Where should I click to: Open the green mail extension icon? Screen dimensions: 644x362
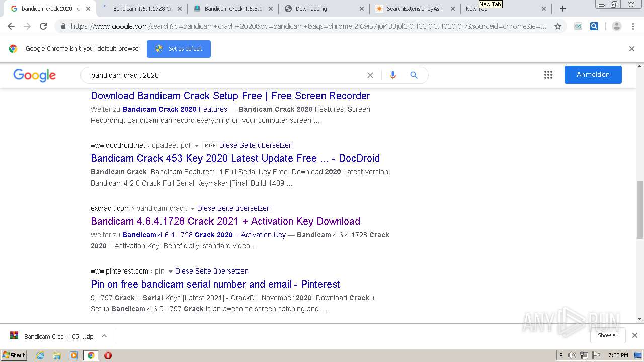[578, 26]
